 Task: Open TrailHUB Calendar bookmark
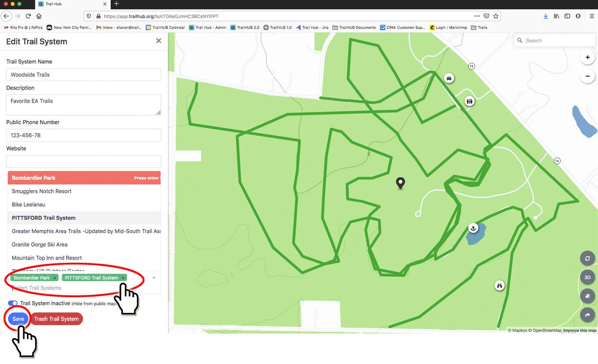[165, 27]
